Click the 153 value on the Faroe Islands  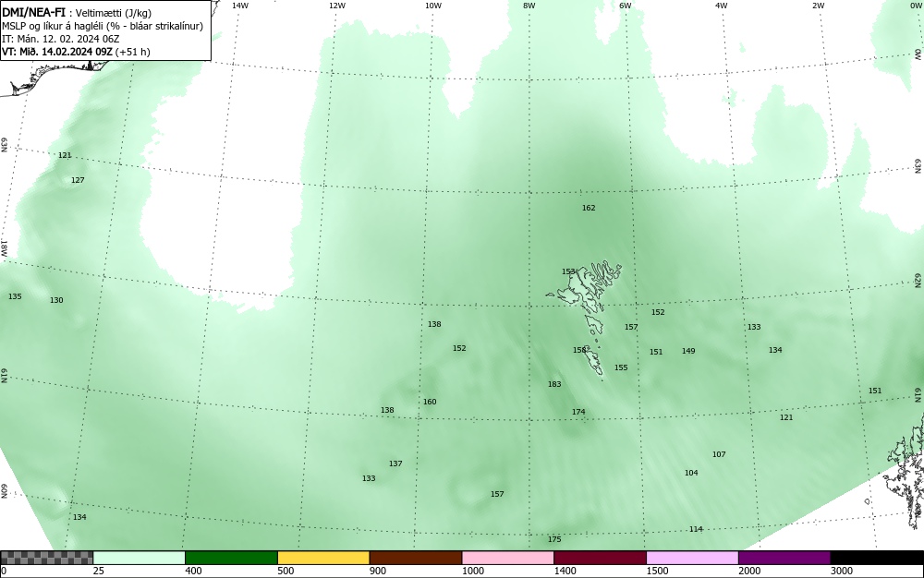(568, 271)
